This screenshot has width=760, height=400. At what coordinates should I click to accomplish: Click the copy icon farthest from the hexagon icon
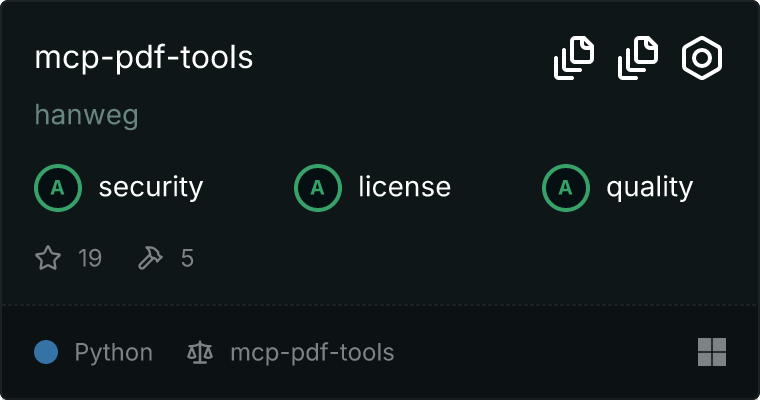[574, 58]
